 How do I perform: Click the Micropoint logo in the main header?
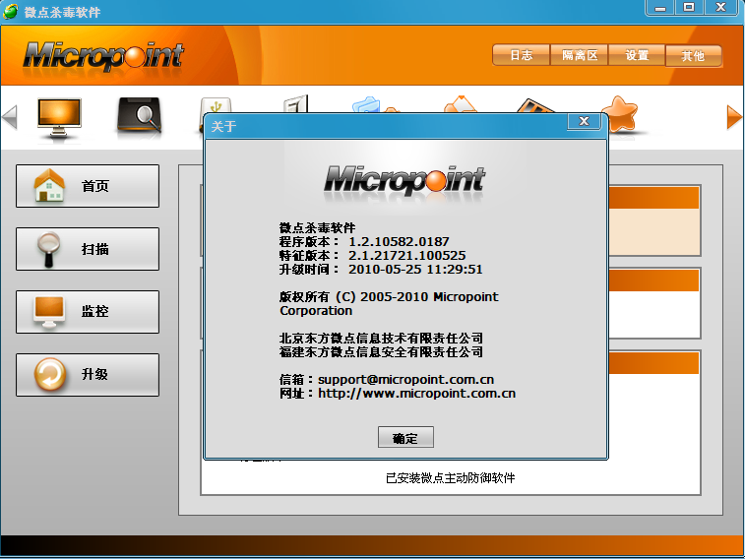point(103,58)
